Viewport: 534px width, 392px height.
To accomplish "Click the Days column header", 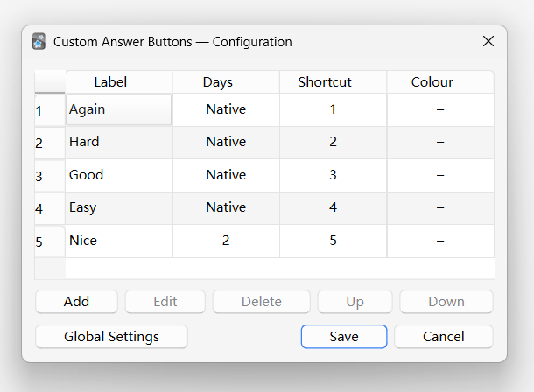I will 226,81.
